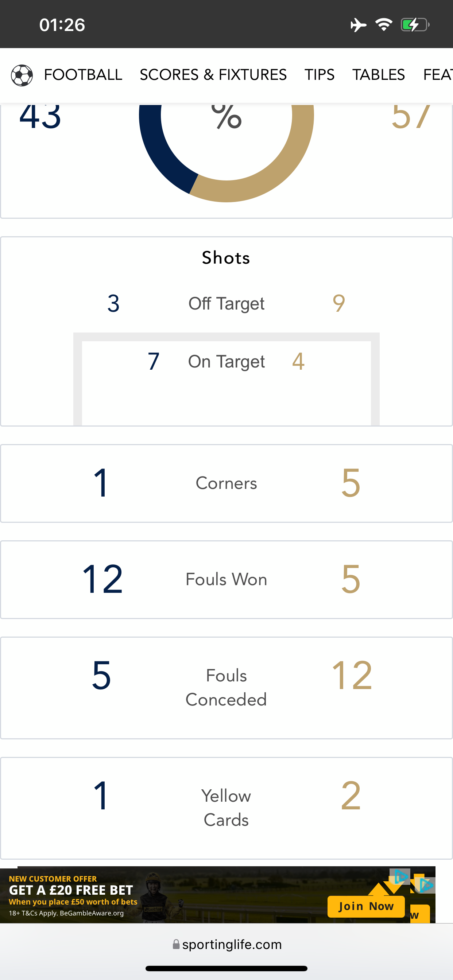Tap the On Target goal graphic
Image resolution: width=453 pixels, height=980 pixels.
226,379
